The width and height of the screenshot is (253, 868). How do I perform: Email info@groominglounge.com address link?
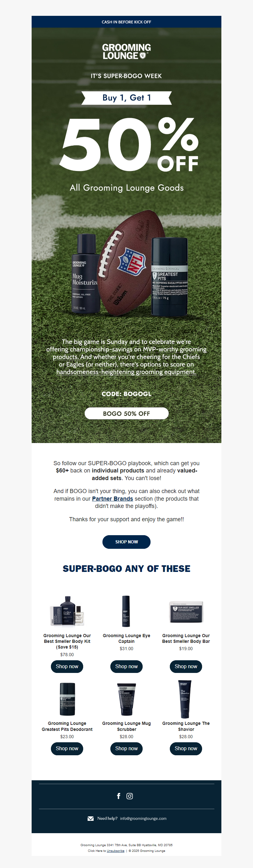tap(143, 819)
